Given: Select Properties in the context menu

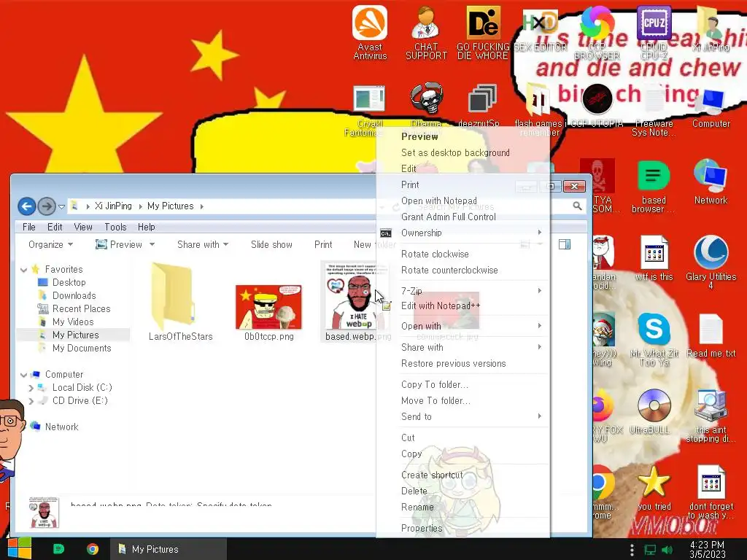Looking at the screenshot, I should coord(463,528).
